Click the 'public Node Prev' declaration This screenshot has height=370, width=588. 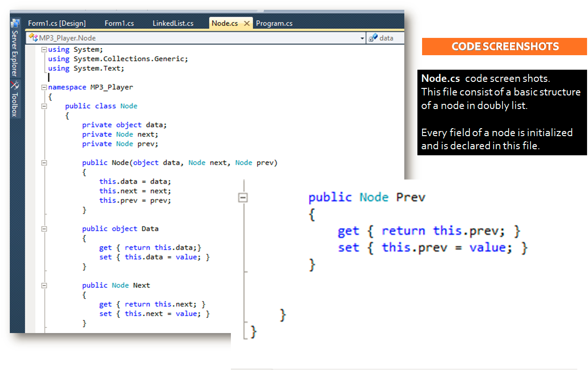(367, 197)
